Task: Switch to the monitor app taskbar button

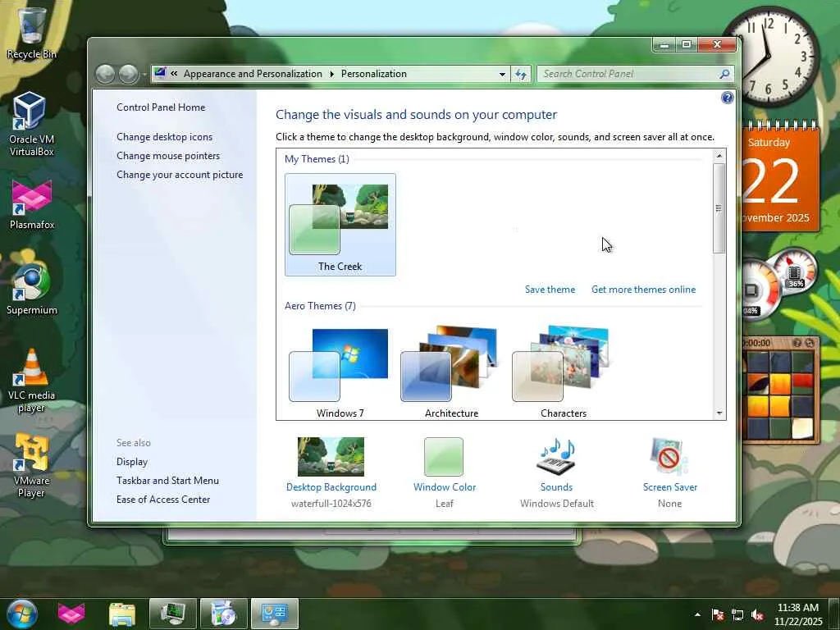Action: tap(172, 614)
